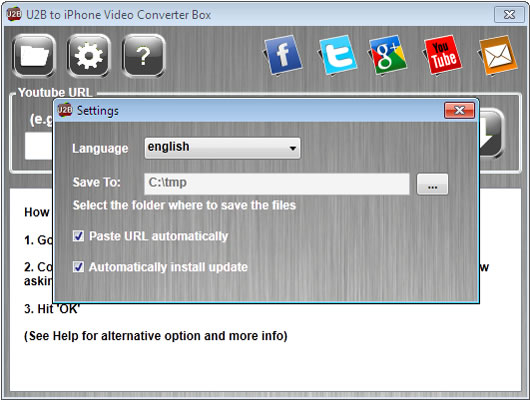
Task: Toggle Automatically install update checkbox
Action: tap(78, 267)
